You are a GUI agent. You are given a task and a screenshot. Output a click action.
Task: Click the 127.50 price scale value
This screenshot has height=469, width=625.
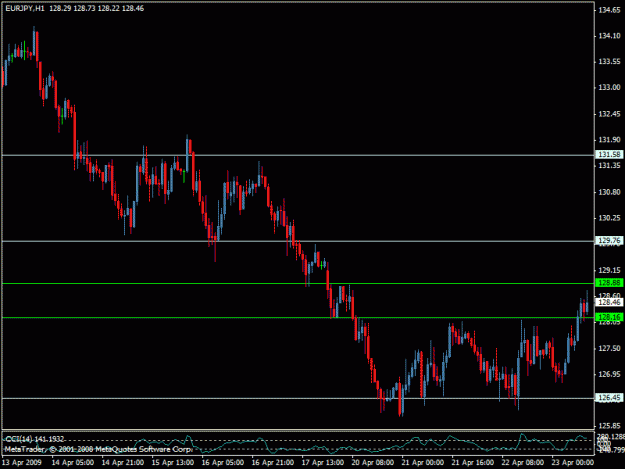[x=609, y=348]
